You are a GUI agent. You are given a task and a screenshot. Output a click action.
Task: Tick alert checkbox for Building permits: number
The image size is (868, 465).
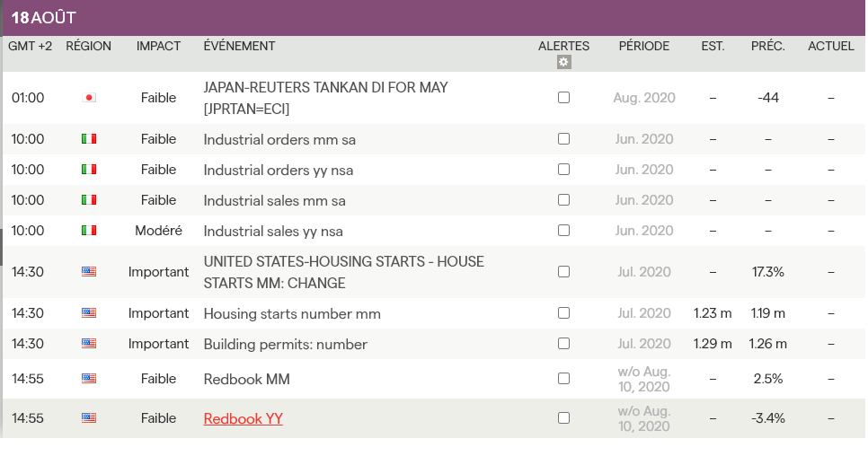point(563,344)
